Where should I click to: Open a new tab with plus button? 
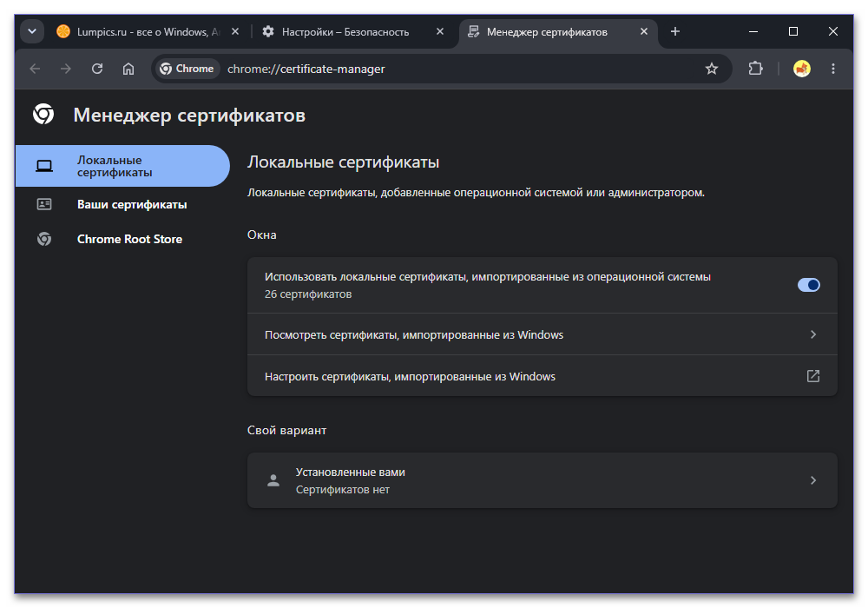click(674, 31)
